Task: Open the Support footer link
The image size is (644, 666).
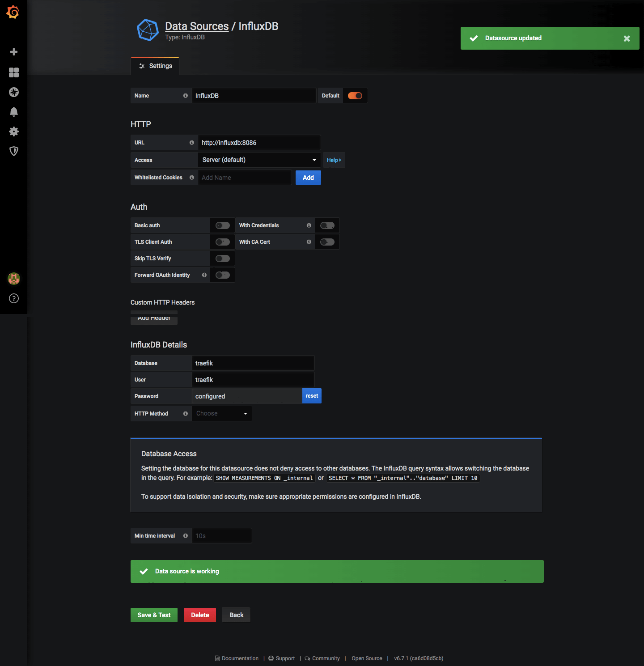Action: pyautogui.click(x=281, y=658)
